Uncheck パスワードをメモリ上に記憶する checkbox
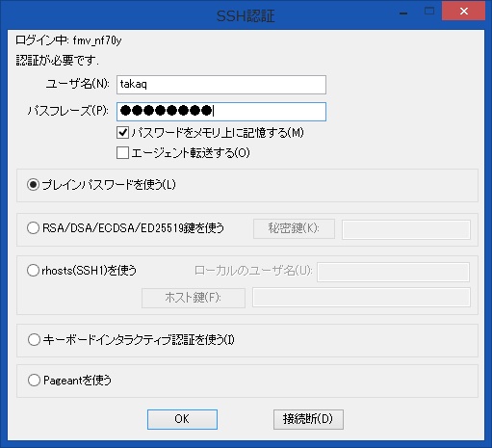This screenshot has height=448, width=492. 122,133
